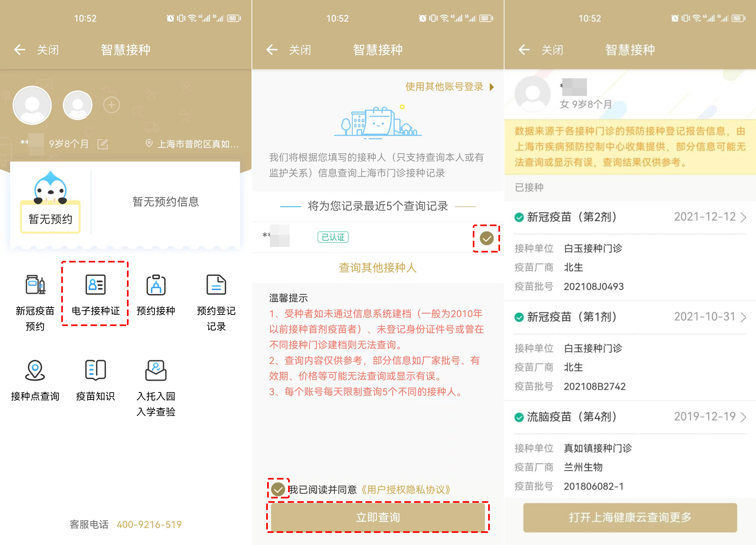The image size is (756, 545).
Task: Expand 新冠疫苗（第2剂） record details
Action: (x=743, y=217)
